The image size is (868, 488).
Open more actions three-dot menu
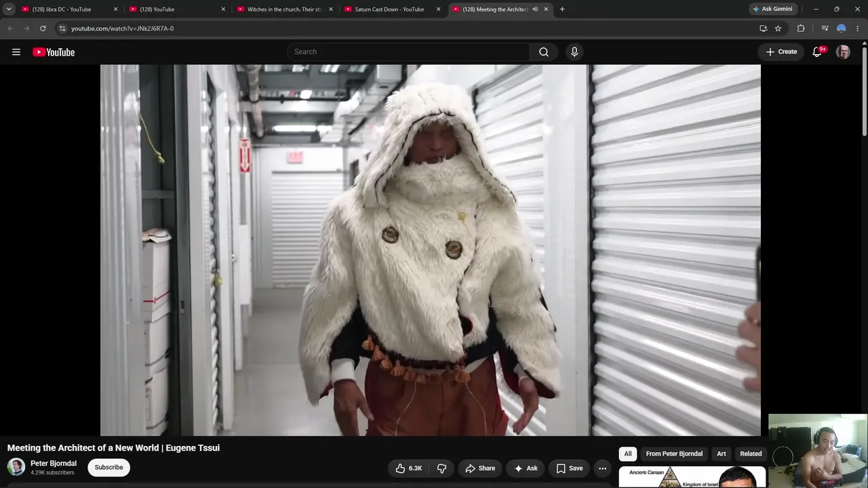click(x=602, y=468)
